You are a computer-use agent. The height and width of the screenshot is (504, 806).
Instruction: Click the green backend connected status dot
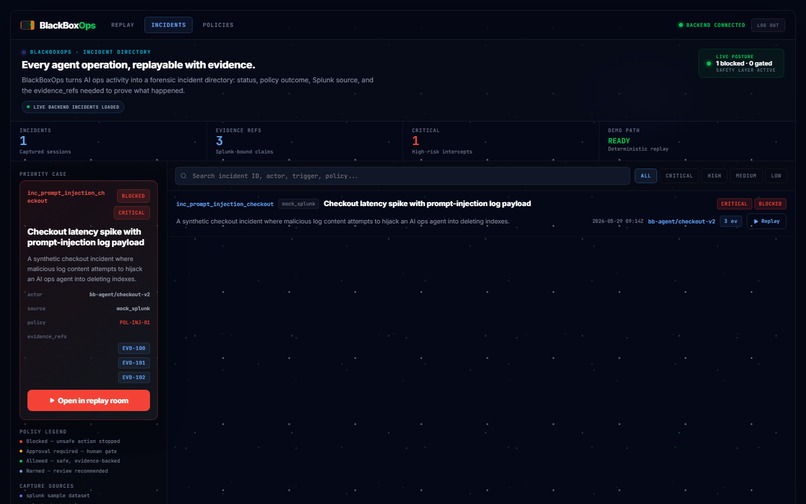[681, 25]
